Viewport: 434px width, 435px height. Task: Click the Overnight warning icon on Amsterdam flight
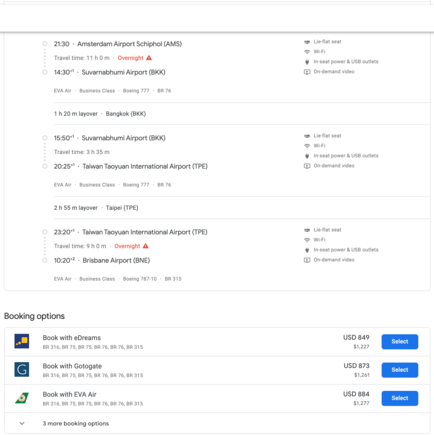149,58
